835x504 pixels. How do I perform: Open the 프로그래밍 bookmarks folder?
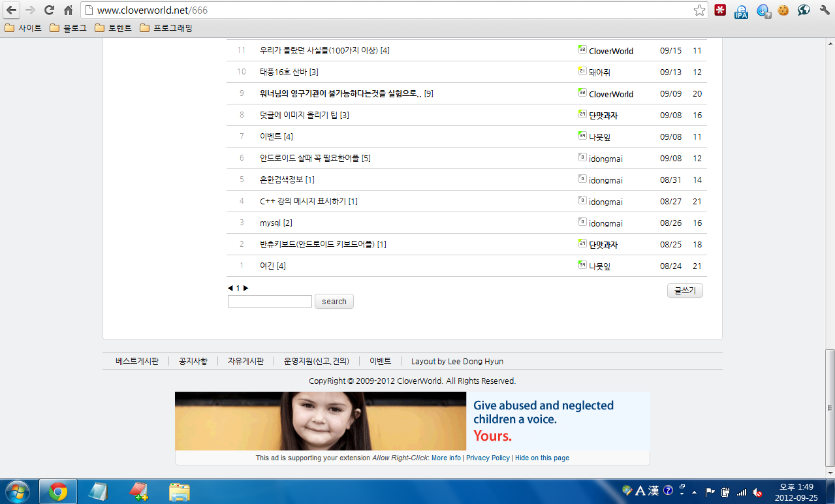(166, 28)
